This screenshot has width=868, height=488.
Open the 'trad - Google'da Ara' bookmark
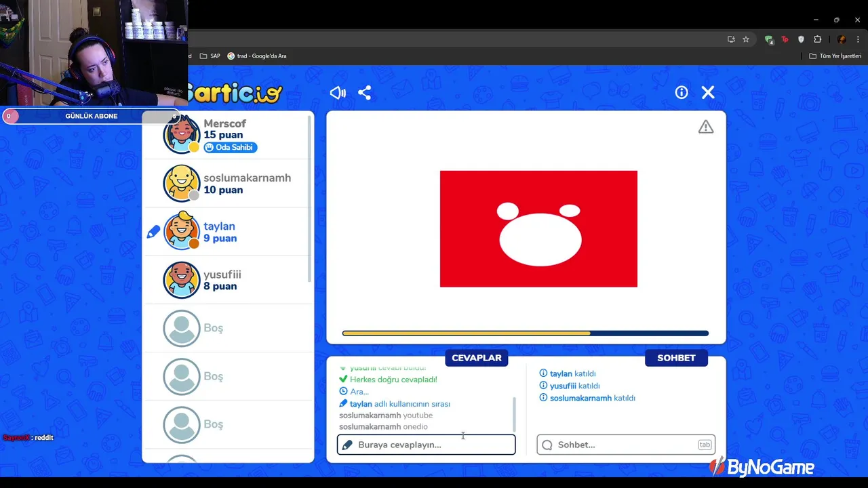[257, 56]
